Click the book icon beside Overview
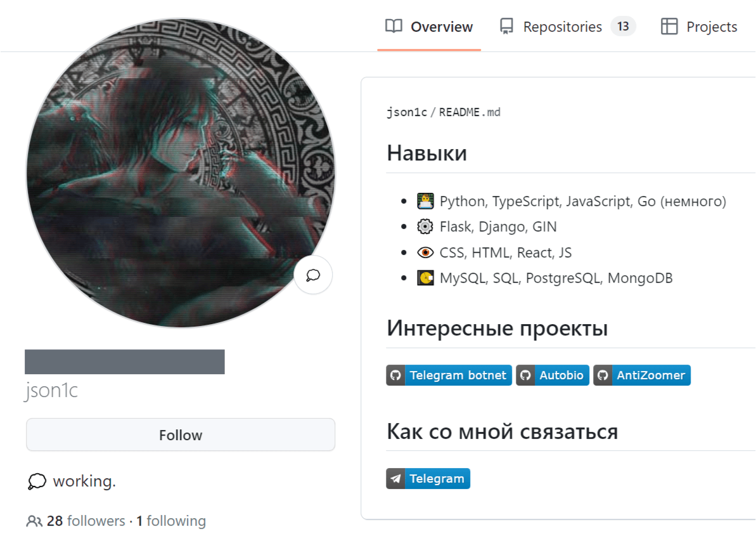Viewport: 756px width, 534px height. (x=394, y=27)
